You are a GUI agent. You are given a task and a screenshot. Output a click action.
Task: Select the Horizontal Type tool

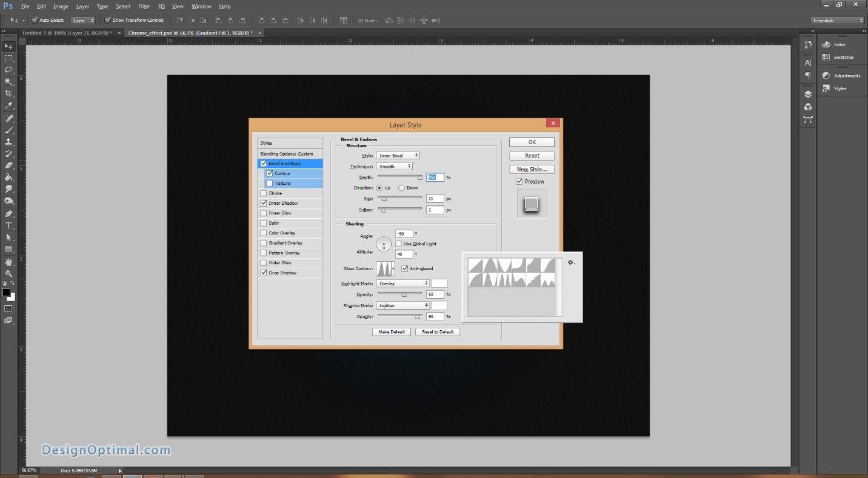click(x=8, y=225)
